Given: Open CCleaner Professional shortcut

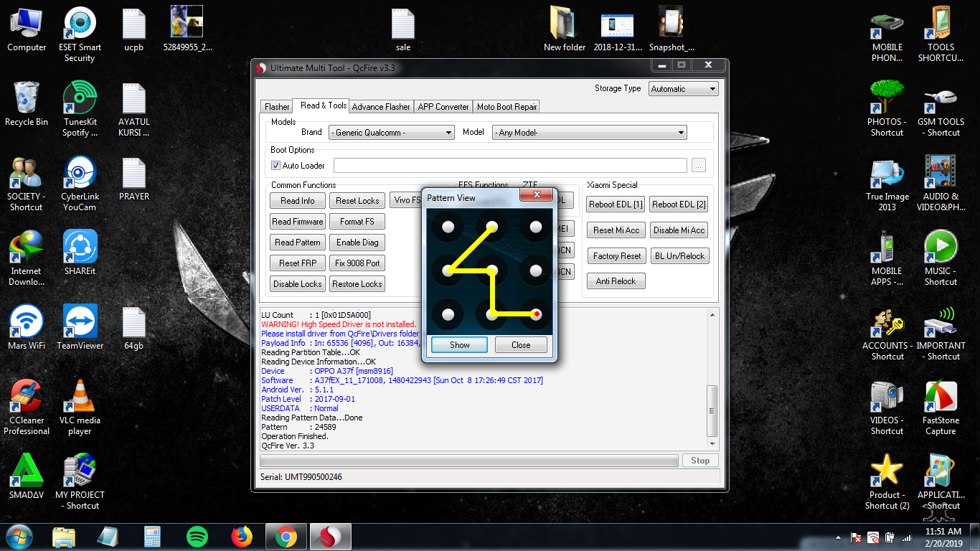Looking at the screenshot, I should click(27, 408).
